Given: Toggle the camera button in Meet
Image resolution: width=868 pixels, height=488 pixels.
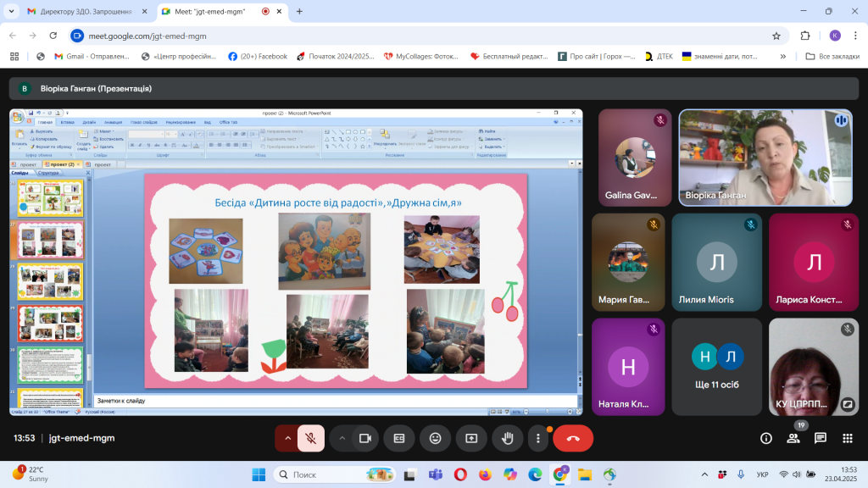Looking at the screenshot, I should [365, 438].
